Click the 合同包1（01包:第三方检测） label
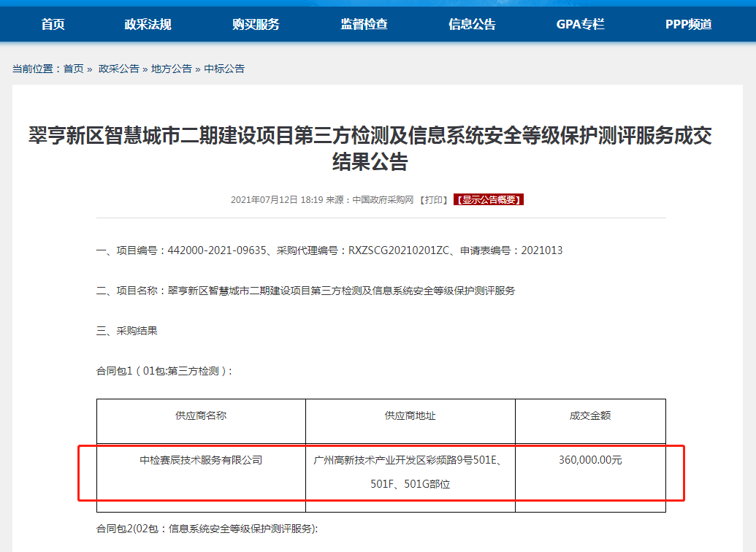The height and width of the screenshot is (552, 756). point(164,371)
